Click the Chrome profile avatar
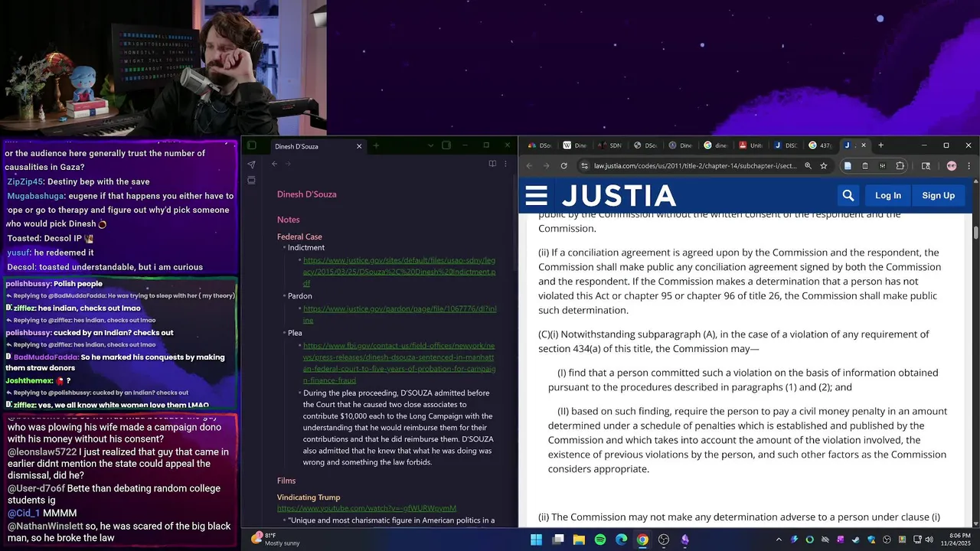980x551 pixels. point(952,165)
